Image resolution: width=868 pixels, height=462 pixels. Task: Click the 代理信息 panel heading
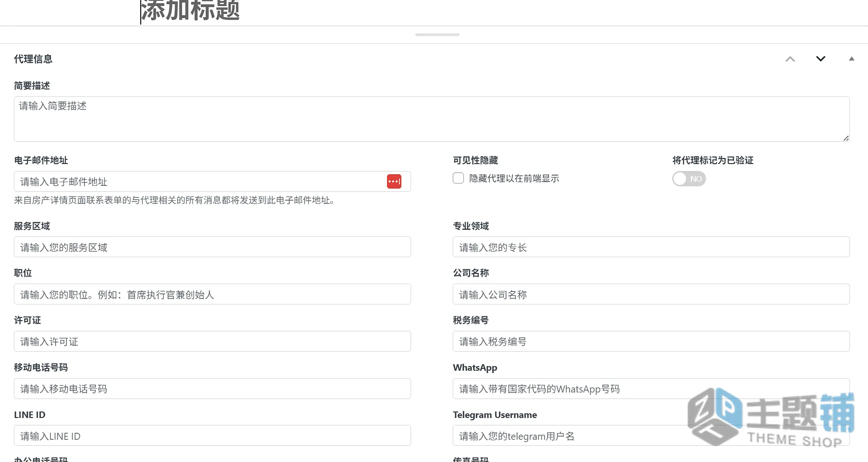[33, 59]
